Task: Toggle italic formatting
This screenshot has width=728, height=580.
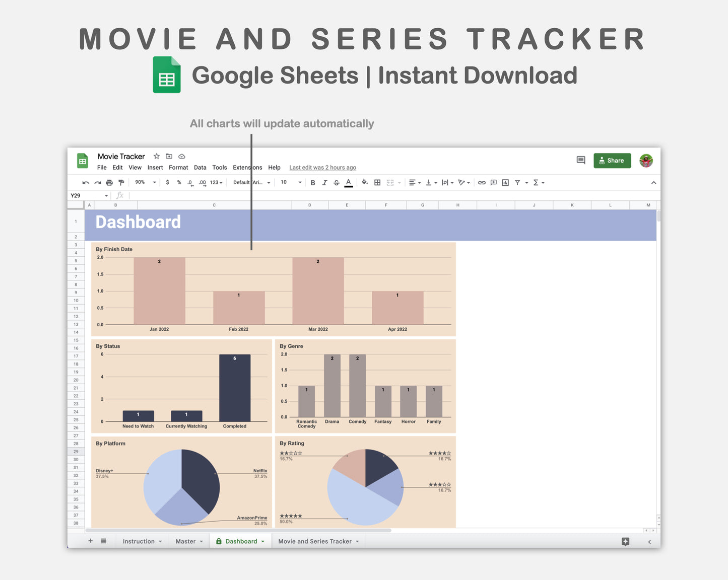Action: point(324,183)
